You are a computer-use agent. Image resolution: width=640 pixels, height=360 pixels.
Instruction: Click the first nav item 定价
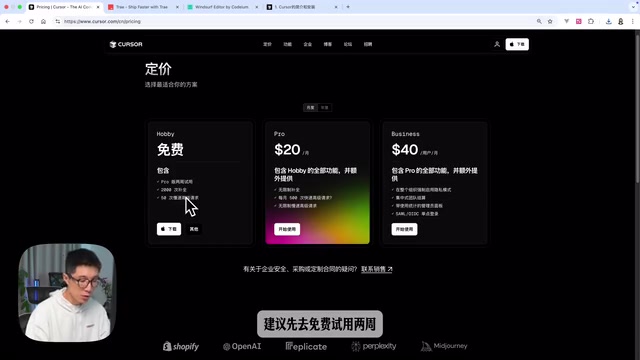(x=267, y=44)
